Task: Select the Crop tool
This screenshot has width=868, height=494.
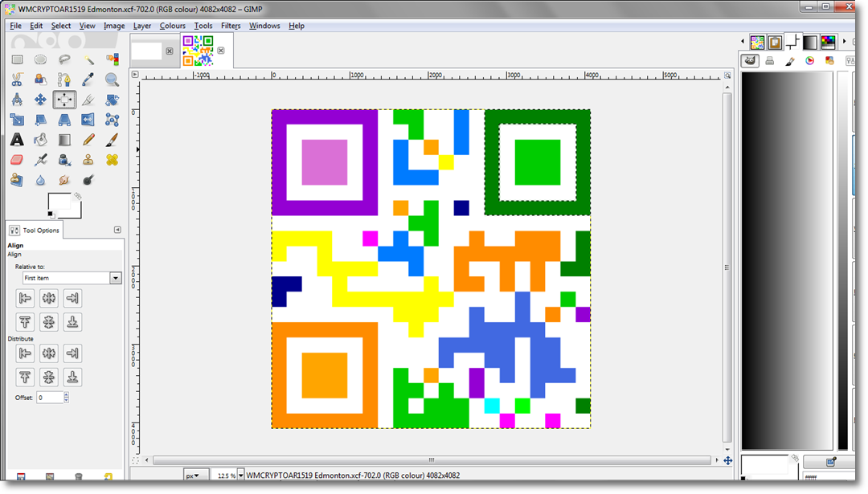Action: [88, 100]
